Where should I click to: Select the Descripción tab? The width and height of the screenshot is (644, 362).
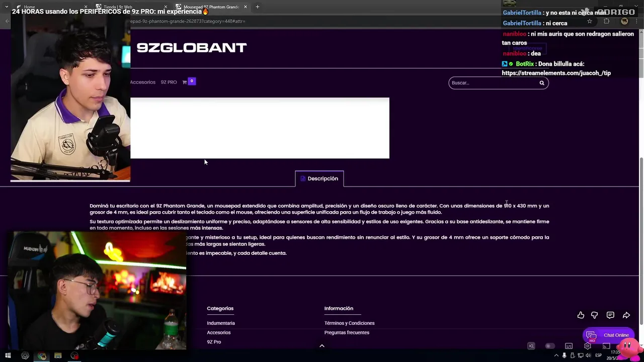[319, 178]
